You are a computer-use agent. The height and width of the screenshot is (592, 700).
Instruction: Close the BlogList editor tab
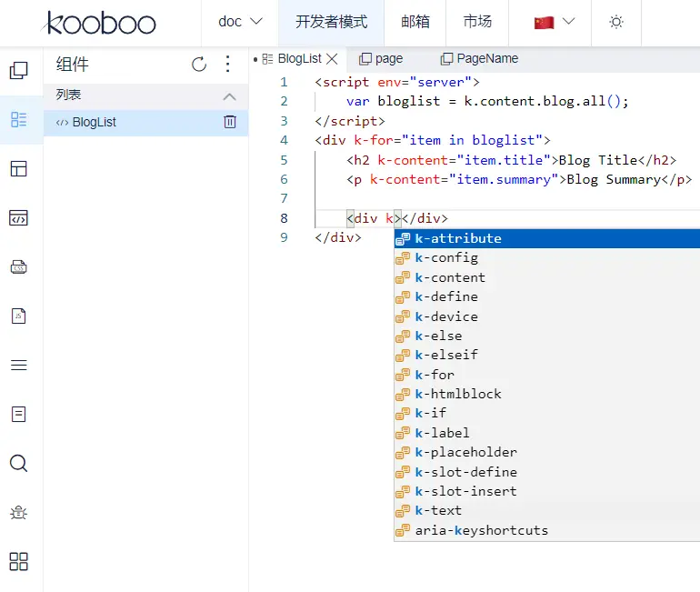pos(332,58)
